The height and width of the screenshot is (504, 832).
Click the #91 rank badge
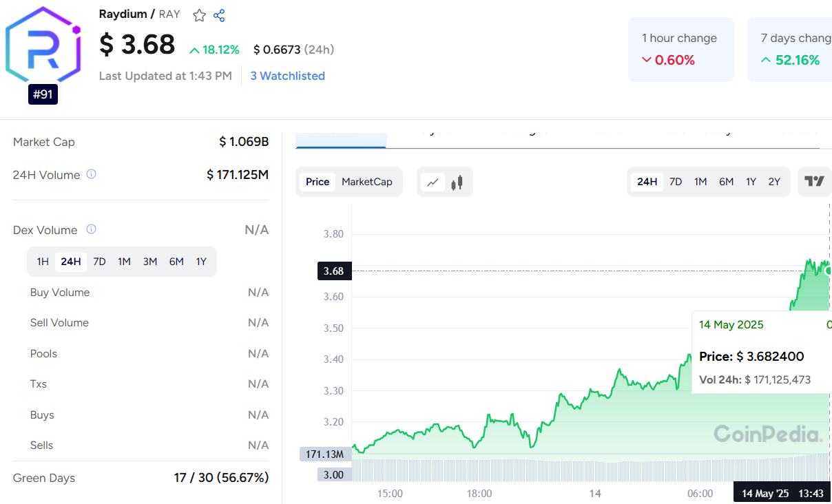coord(43,94)
